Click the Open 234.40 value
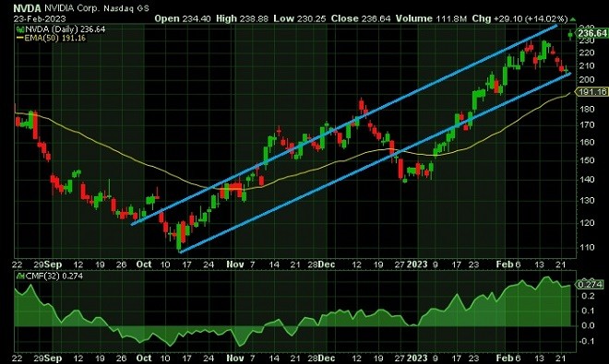 click(x=183, y=18)
